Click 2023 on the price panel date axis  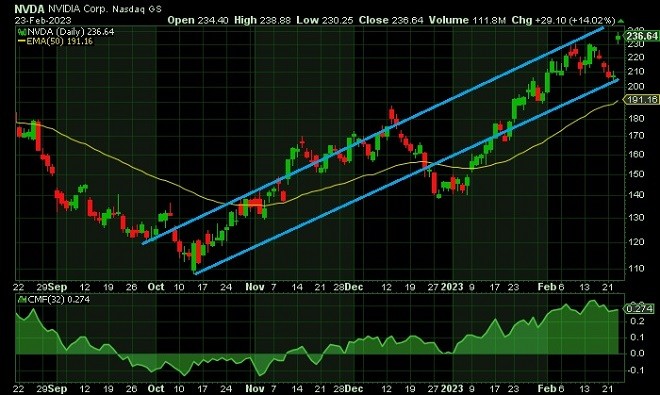point(452,287)
